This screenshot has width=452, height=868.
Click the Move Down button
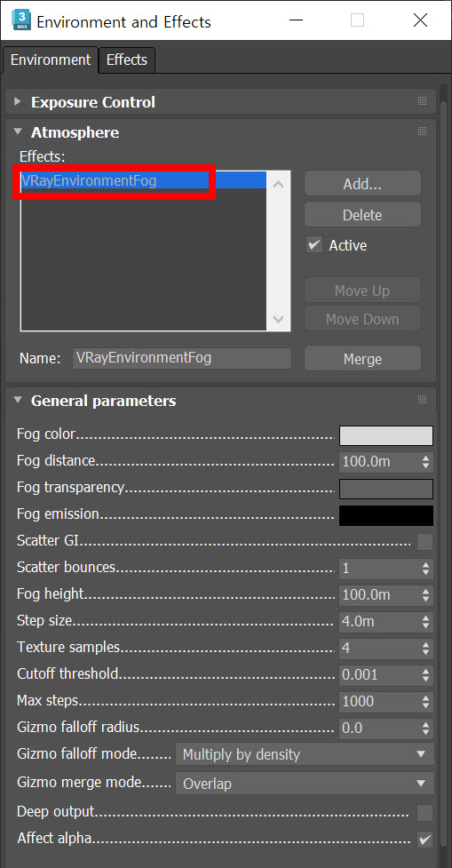362,319
